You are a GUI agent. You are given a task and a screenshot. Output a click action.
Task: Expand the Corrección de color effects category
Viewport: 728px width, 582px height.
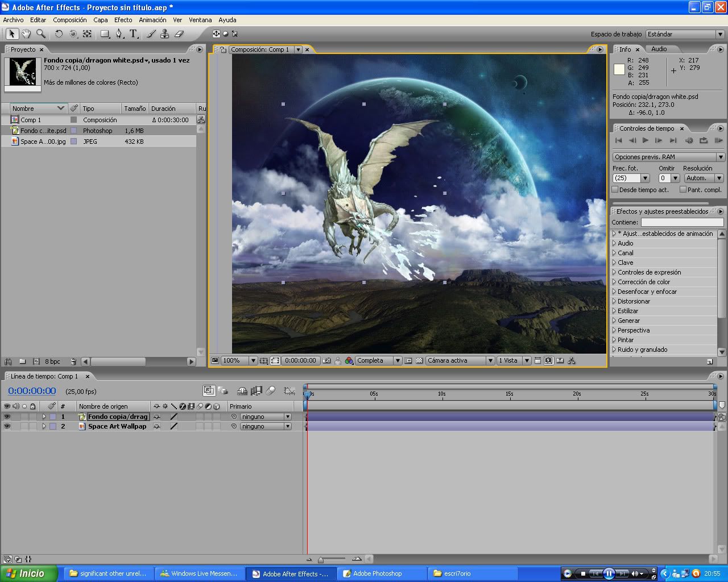tap(614, 282)
